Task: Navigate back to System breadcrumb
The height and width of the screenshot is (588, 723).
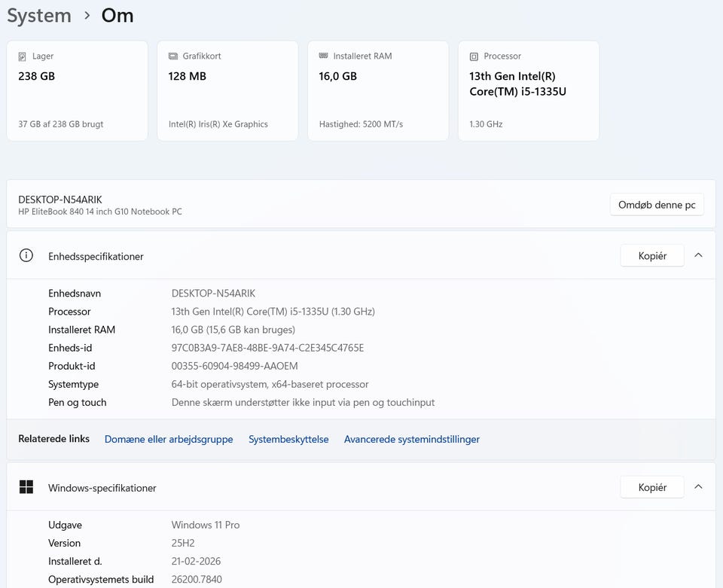Action: [39, 16]
